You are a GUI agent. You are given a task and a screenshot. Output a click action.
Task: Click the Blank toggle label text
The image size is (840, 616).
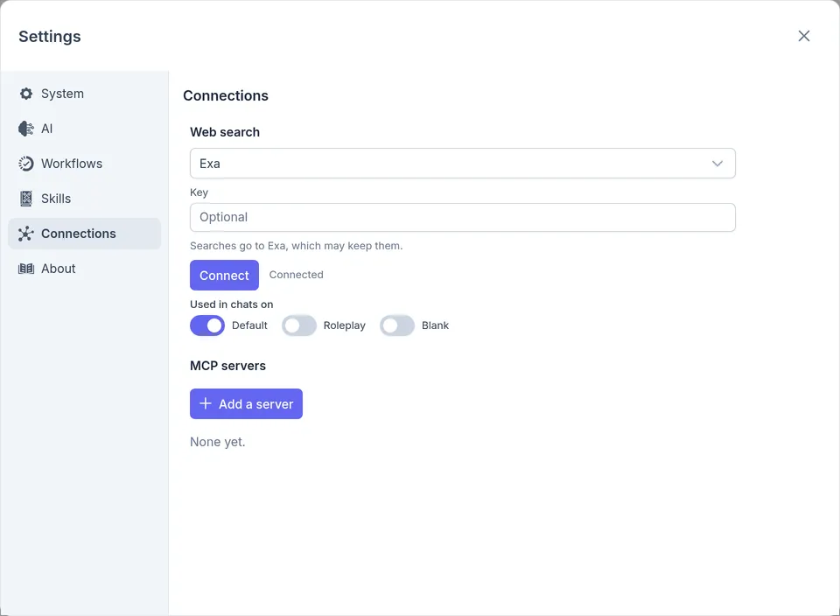(x=435, y=325)
